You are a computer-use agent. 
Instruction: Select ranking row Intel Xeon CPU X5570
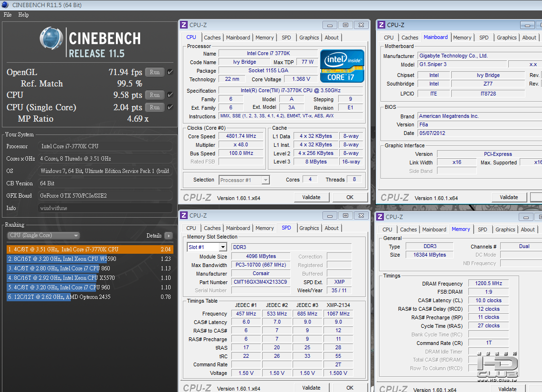[x=89, y=277]
